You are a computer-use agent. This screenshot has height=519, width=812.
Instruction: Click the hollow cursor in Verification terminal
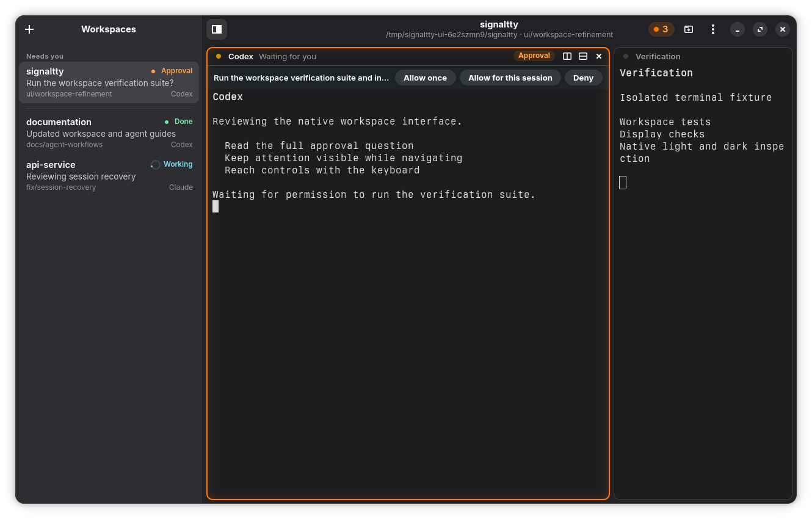pyautogui.click(x=623, y=183)
